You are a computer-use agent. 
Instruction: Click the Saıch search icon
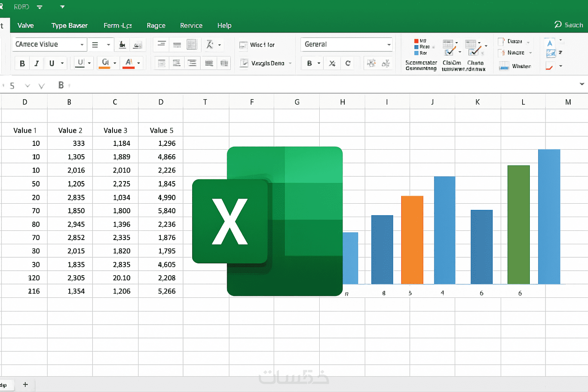coord(558,24)
